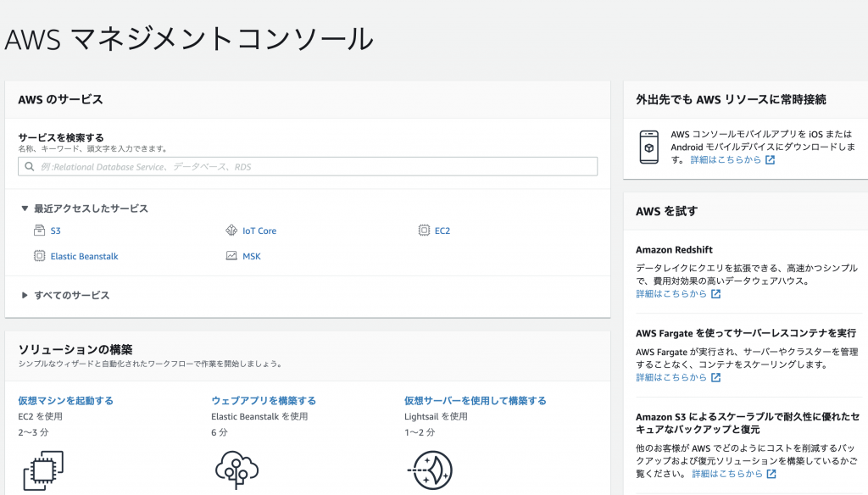Click the magnifier icon in service search

(30, 167)
